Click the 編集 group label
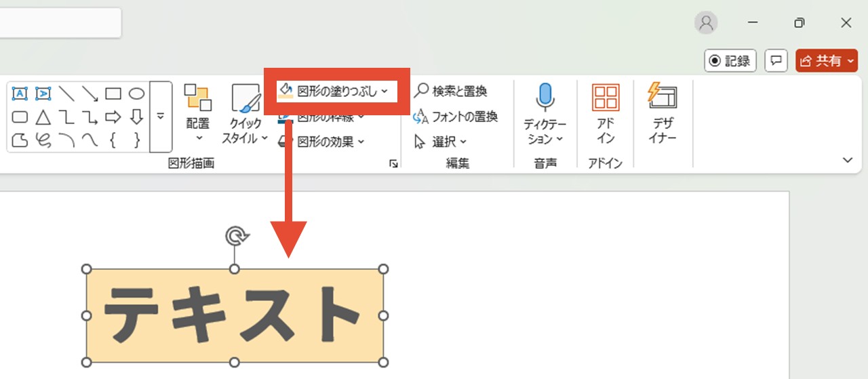Screen dimensions: 868x379 (458, 163)
